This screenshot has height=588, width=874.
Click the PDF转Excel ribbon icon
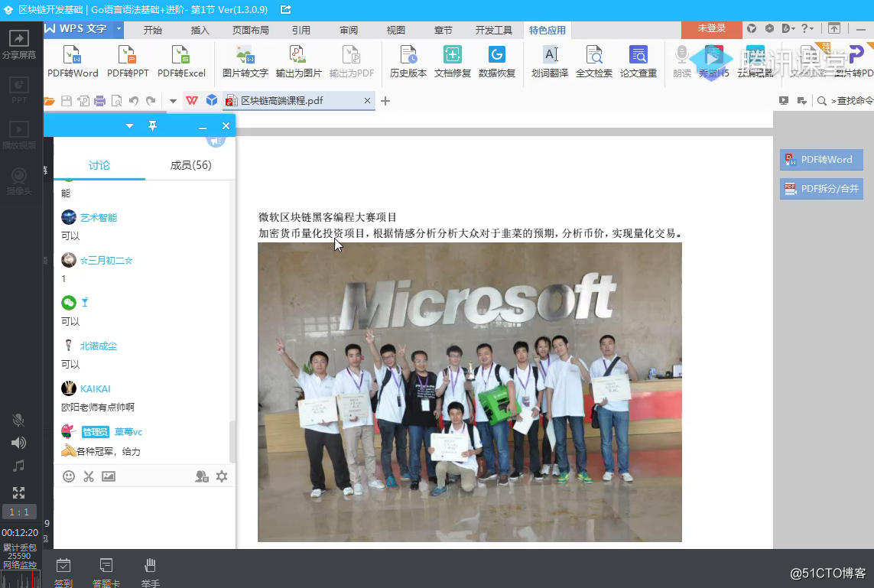click(181, 61)
